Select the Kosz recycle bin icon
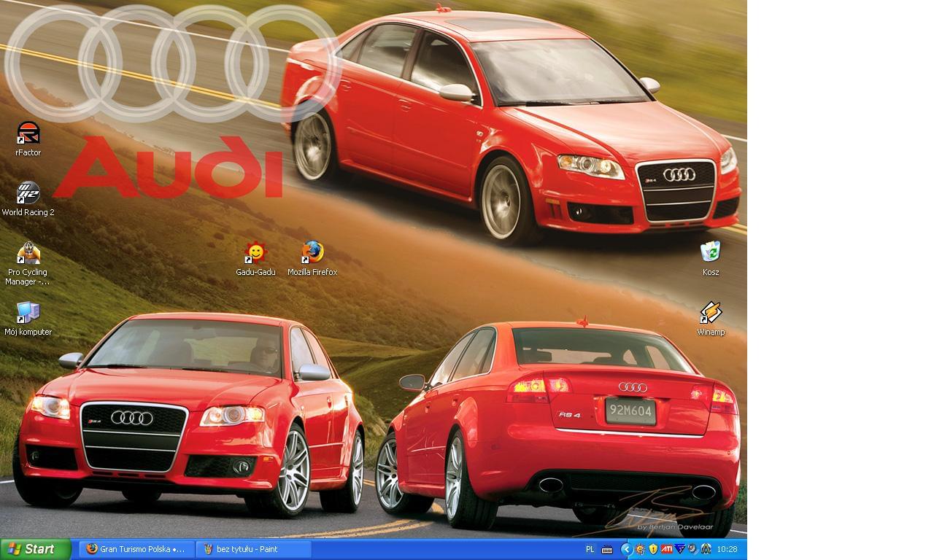The height and width of the screenshot is (560, 934). [x=711, y=259]
